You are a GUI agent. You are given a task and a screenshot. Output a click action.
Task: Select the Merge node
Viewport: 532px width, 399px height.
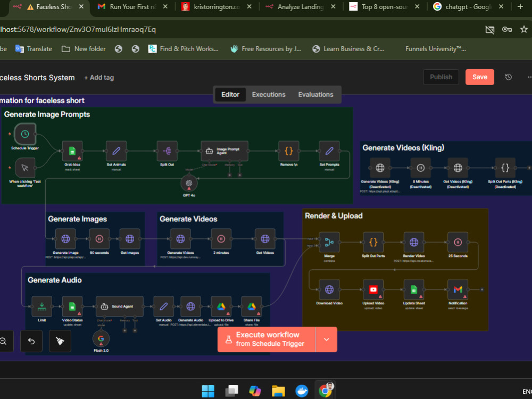tap(329, 242)
